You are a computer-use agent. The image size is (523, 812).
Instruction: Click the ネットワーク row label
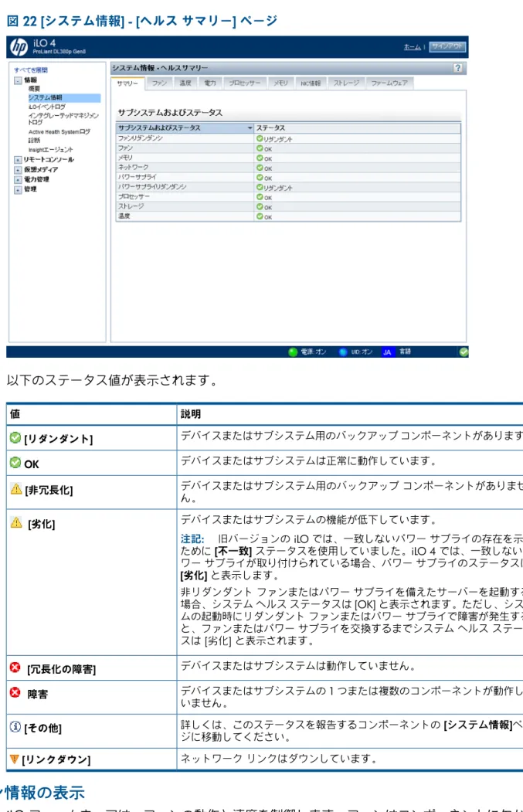tap(133, 168)
